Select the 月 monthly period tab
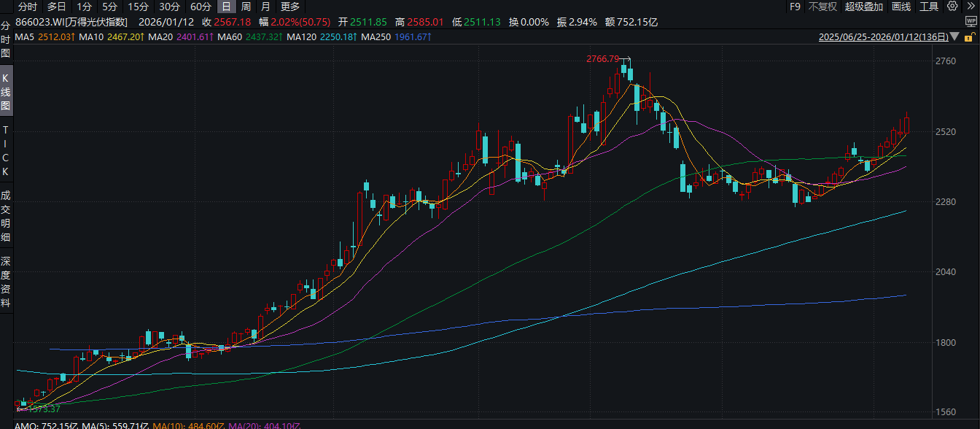980x429 pixels. click(265, 7)
